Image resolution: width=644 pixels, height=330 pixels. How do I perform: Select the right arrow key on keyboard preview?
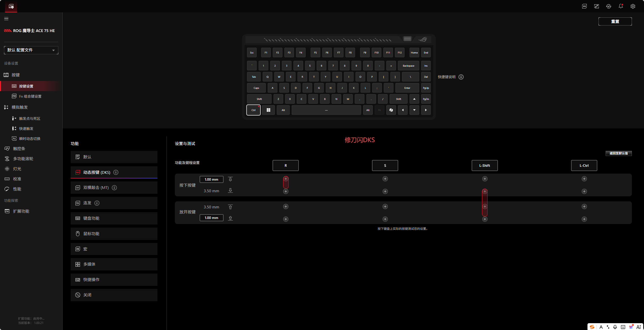[426, 110]
